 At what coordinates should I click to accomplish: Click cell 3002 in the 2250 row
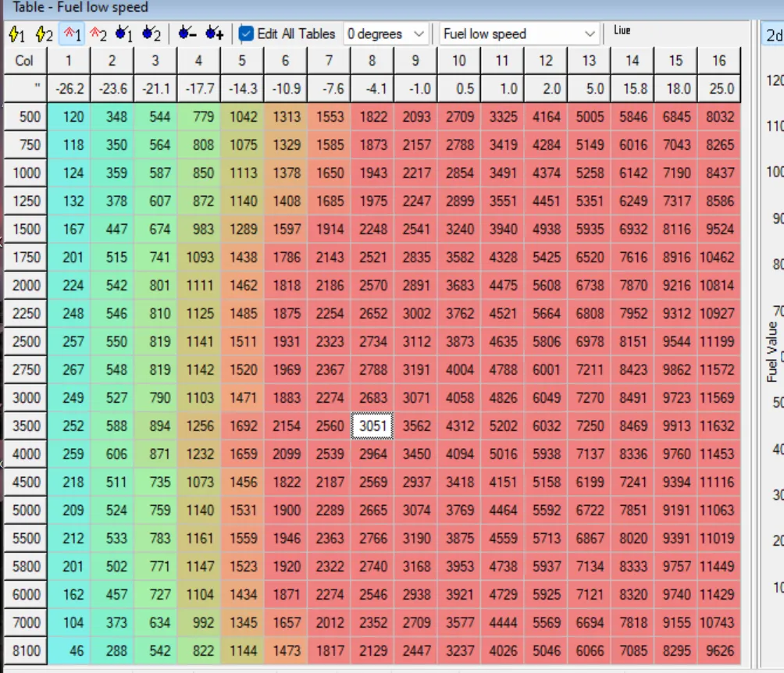pos(416,313)
